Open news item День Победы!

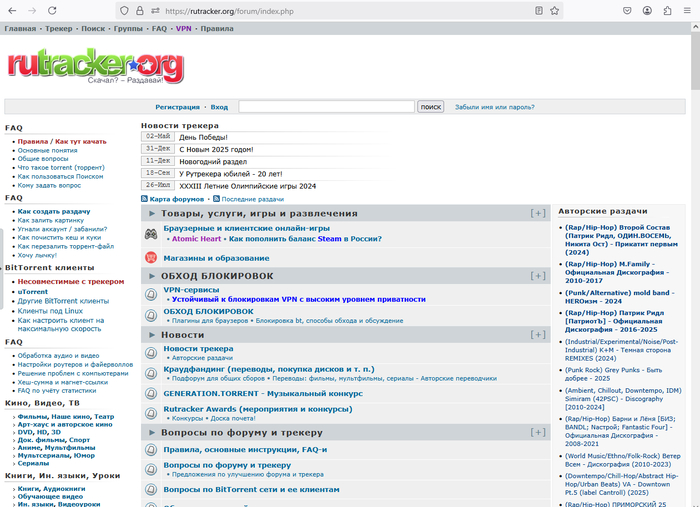click(203, 137)
